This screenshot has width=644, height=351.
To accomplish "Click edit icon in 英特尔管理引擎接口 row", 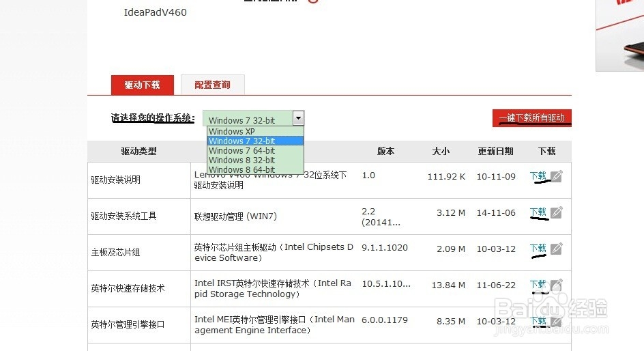I will point(557,321).
